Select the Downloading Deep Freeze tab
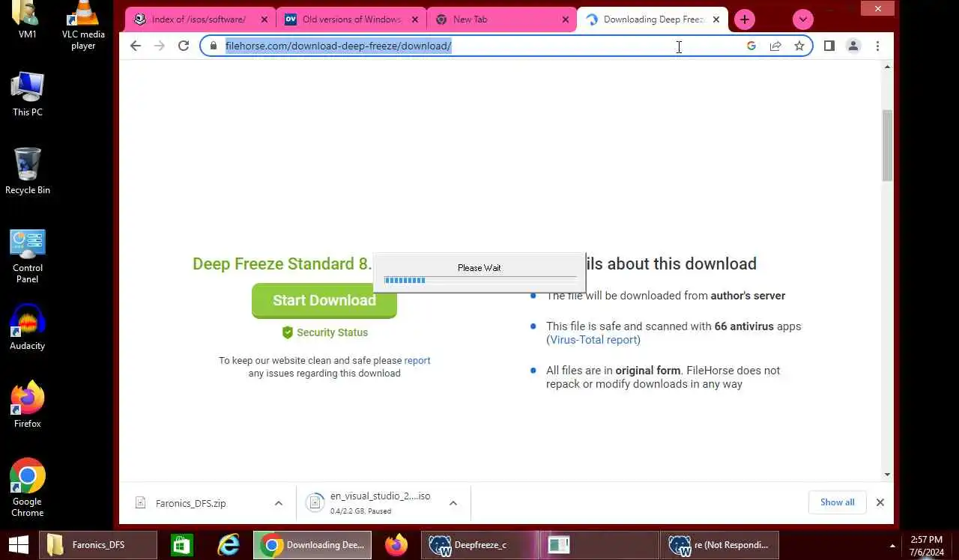Viewport: 959px width, 560px height. [x=652, y=20]
